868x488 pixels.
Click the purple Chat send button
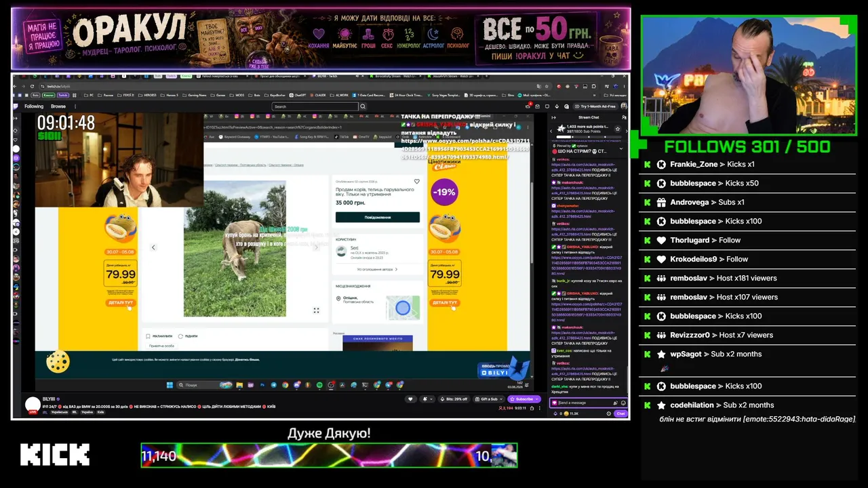[620, 413]
